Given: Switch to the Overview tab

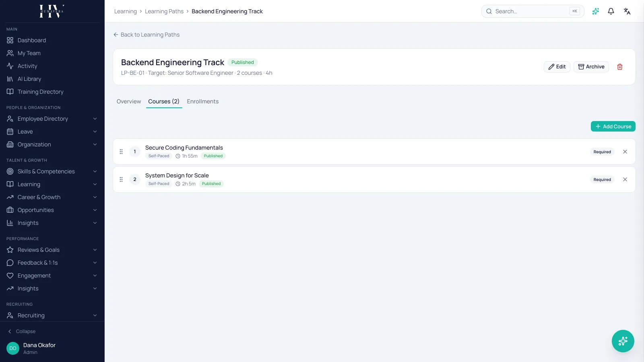Looking at the screenshot, I should coord(129,101).
